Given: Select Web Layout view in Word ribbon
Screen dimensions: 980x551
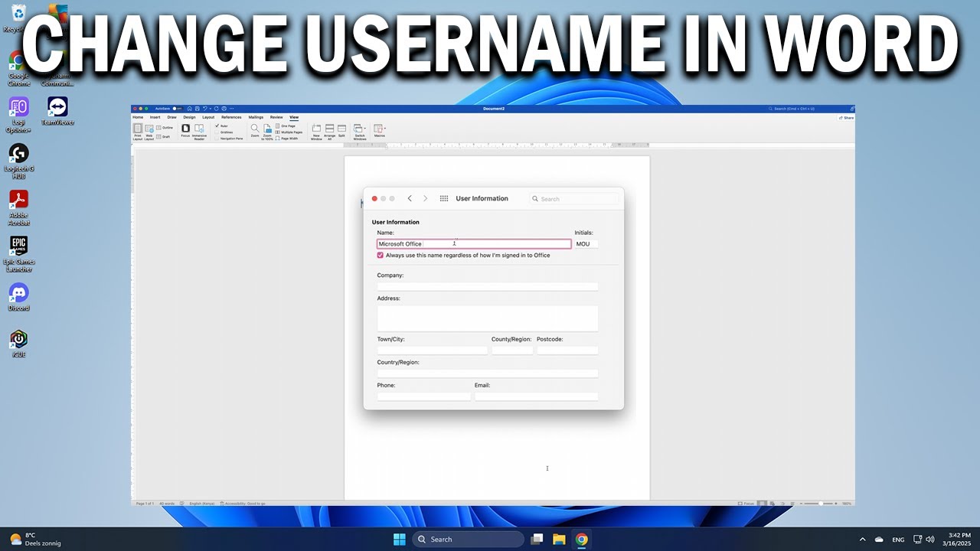Looking at the screenshot, I should 149,132.
